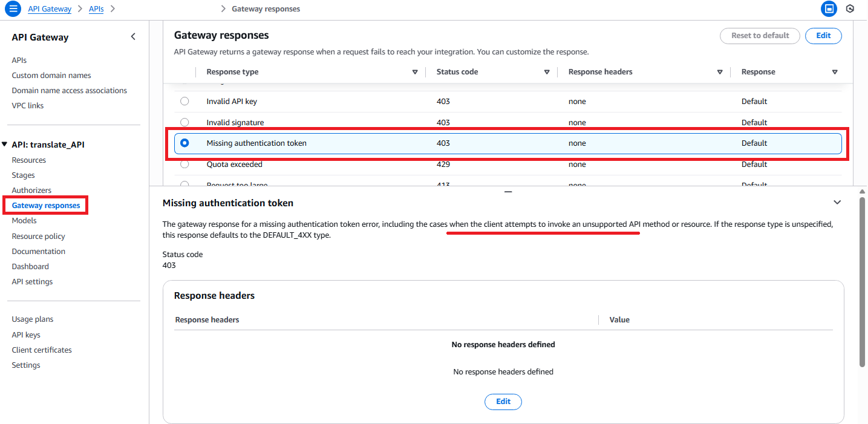Open APIs in the sidebar
868x424 pixels.
point(19,60)
